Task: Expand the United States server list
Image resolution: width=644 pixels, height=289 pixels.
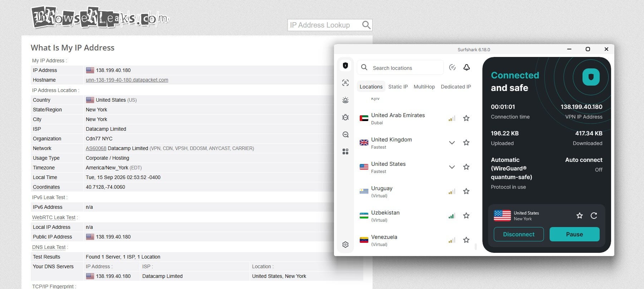Action: pos(452,167)
